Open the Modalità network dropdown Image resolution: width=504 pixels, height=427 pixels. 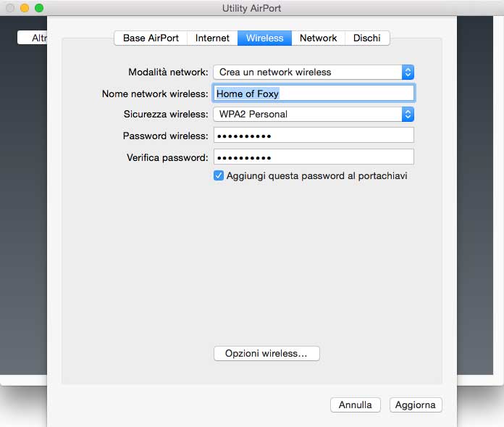pyautogui.click(x=314, y=72)
